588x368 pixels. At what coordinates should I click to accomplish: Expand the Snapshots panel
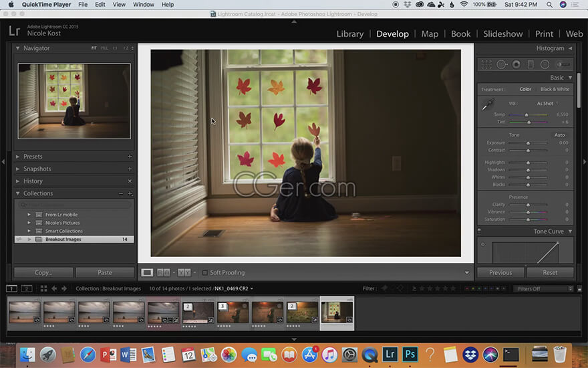click(x=17, y=169)
